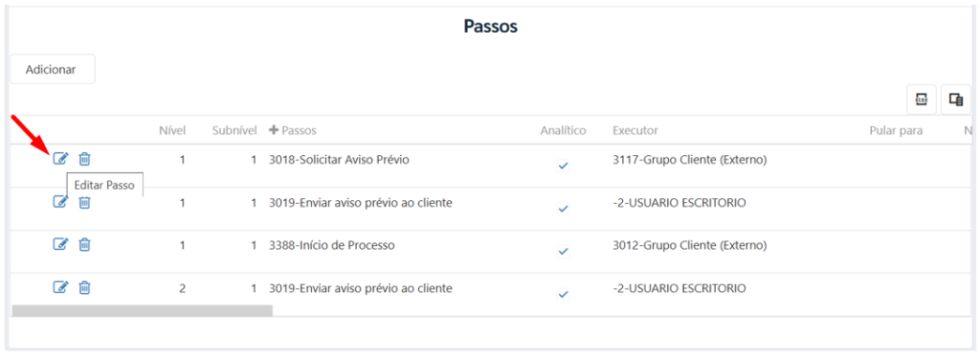Delete the 3388-Início de Processo row
Screen dimensions: 980x357
tap(84, 244)
